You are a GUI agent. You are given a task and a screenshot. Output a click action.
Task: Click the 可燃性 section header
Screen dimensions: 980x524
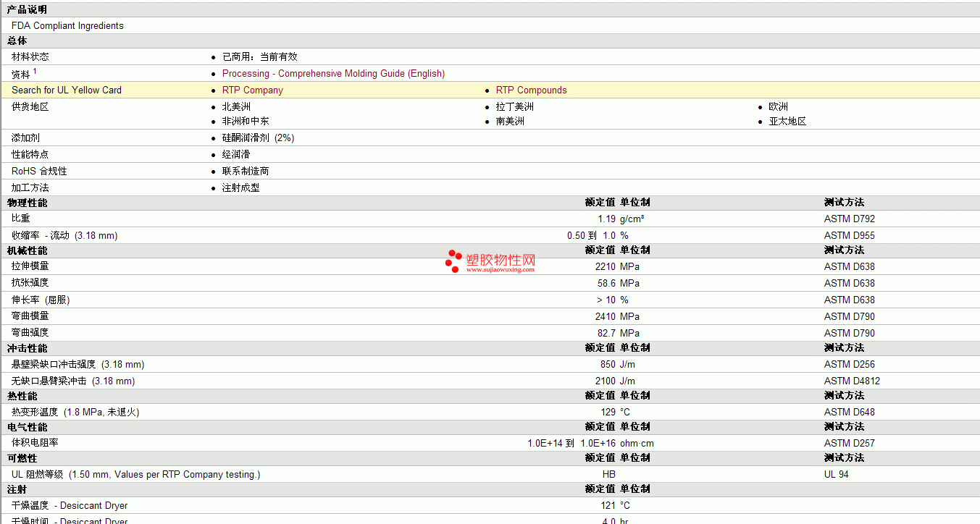pos(22,458)
